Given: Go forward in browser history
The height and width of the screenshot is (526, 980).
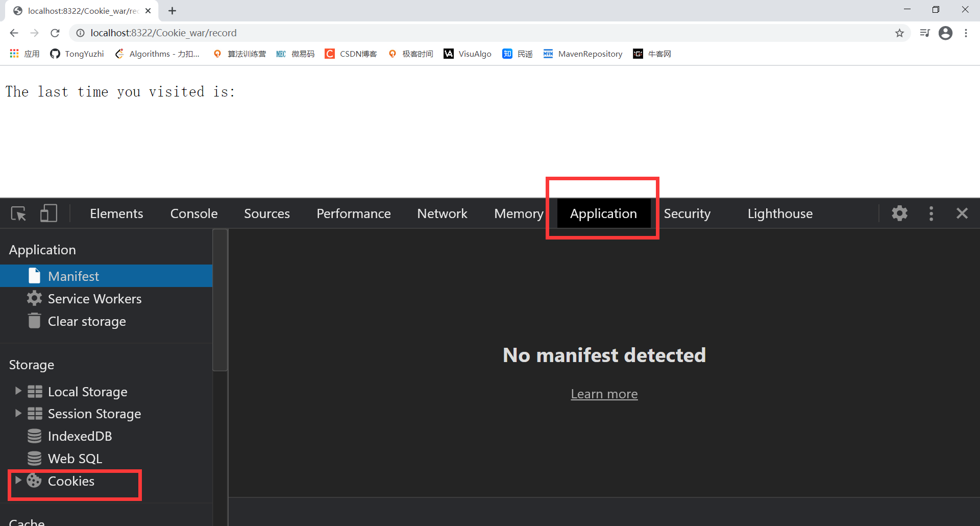Looking at the screenshot, I should (34, 33).
